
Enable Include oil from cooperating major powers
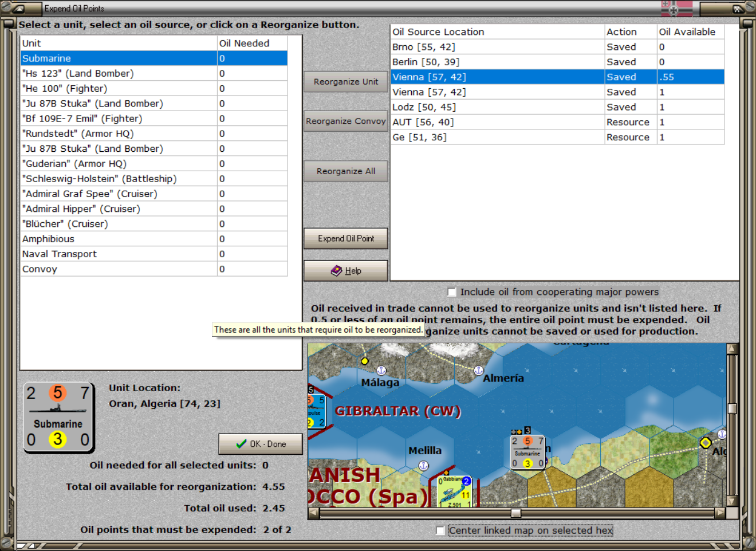point(451,292)
